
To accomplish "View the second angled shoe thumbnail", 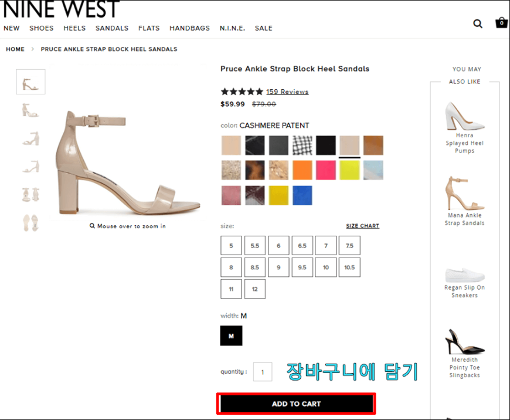I will [x=30, y=110].
